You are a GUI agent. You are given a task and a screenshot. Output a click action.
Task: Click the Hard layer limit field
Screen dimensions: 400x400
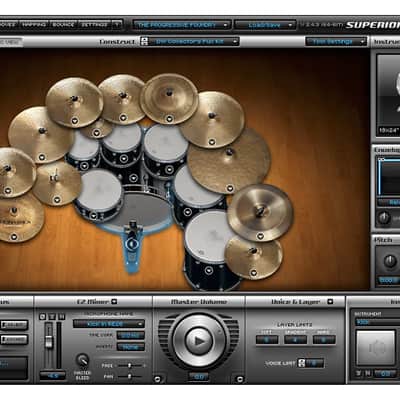[324, 340]
